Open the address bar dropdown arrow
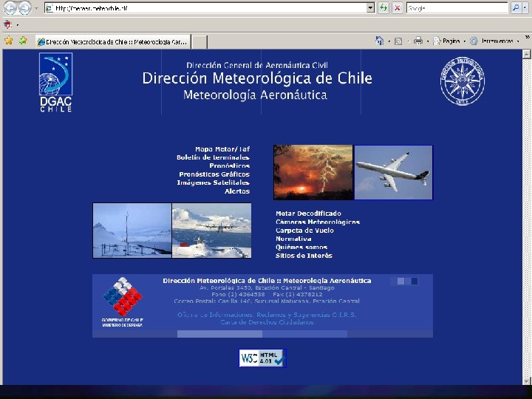 tap(370, 8)
